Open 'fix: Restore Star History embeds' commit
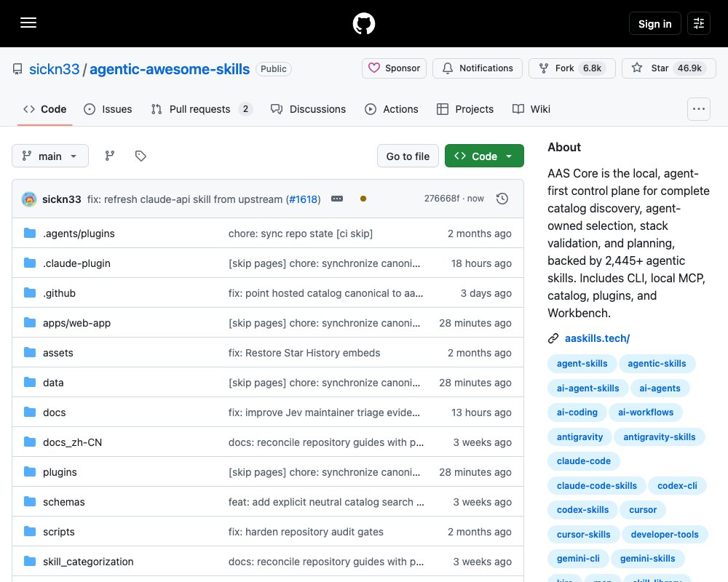Image resolution: width=728 pixels, height=582 pixels. (x=304, y=353)
